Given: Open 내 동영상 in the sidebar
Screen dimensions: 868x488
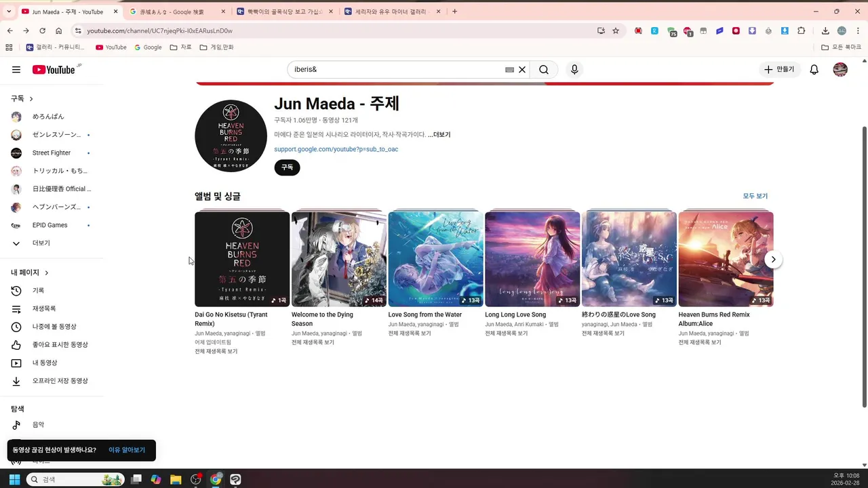Looking at the screenshot, I should pyautogui.click(x=52, y=363).
